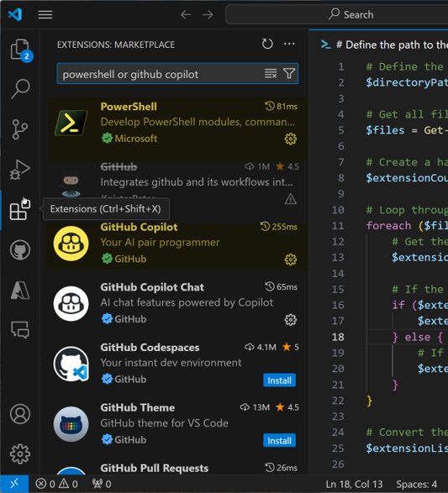Click line number 18 in editor
Viewport: 448px width, 493px height.
(338, 337)
